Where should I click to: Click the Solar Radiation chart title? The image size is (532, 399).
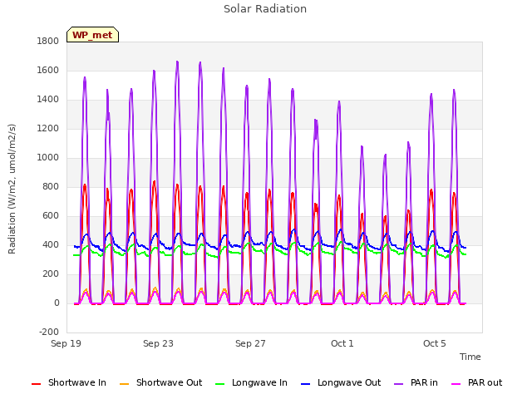[265, 9]
